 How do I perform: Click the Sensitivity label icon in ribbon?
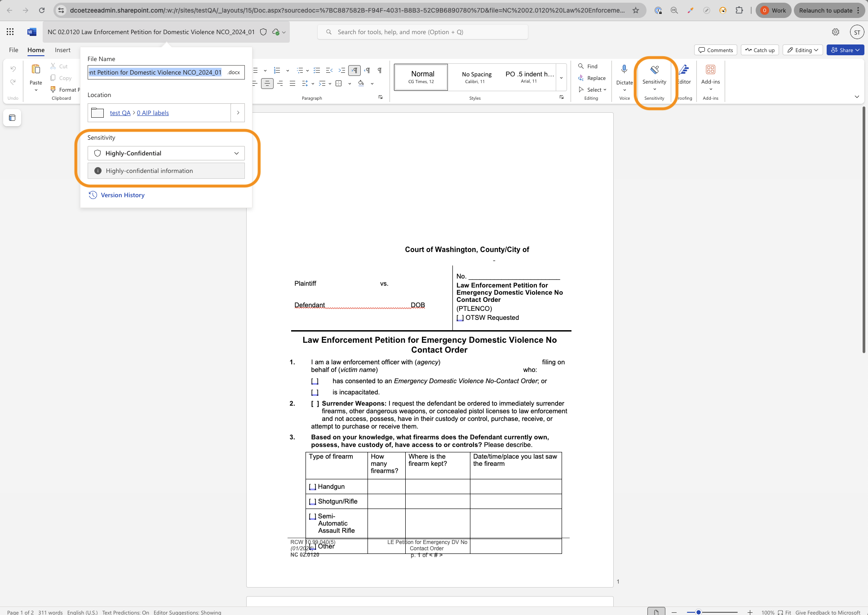[654, 70]
